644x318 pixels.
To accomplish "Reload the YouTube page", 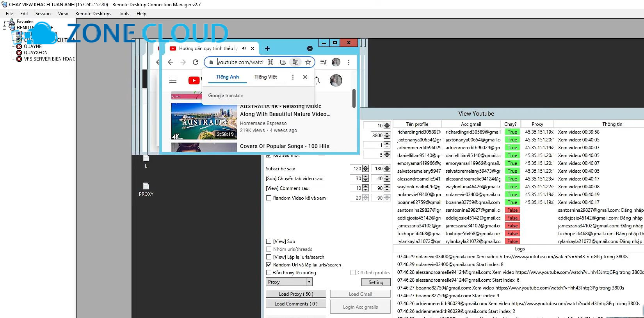I will tap(196, 62).
